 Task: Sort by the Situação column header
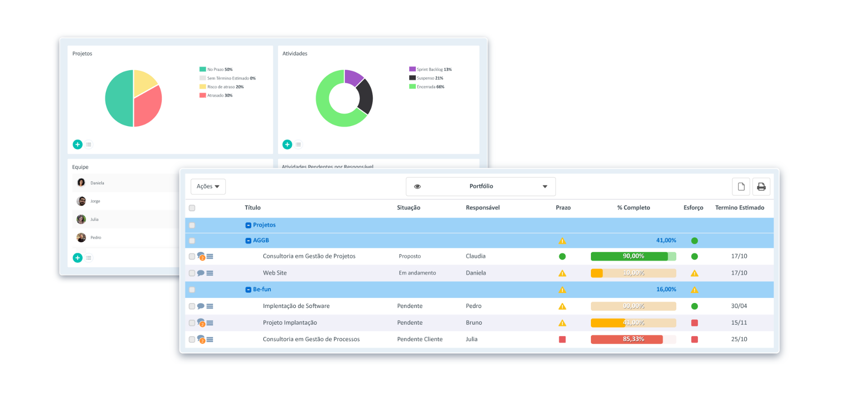pyautogui.click(x=409, y=208)
